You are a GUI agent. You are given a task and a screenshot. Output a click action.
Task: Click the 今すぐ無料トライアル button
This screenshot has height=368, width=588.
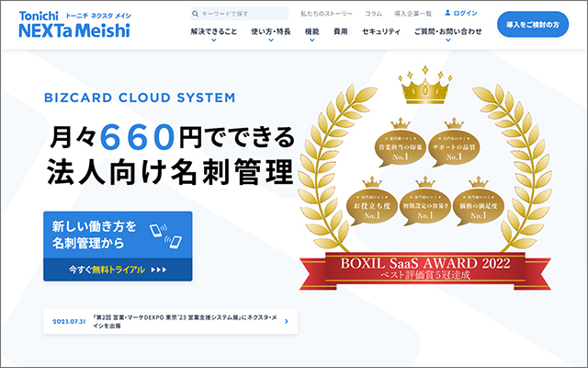(118, 270)
